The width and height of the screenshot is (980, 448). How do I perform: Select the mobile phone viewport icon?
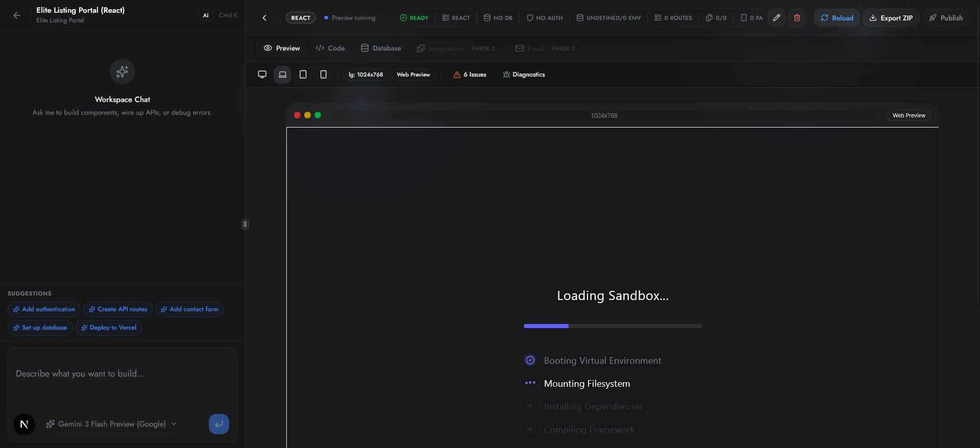(324, 74)
